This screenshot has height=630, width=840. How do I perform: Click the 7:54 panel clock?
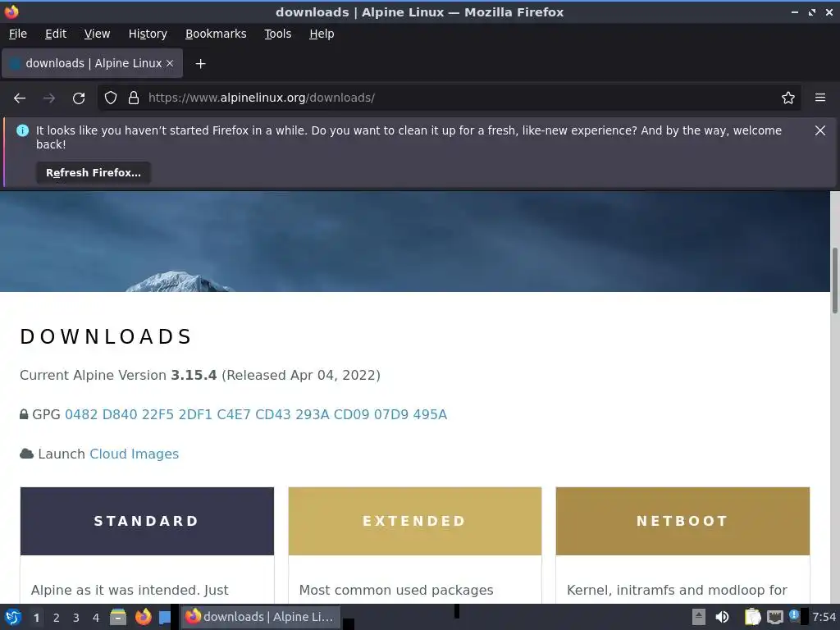824,617
